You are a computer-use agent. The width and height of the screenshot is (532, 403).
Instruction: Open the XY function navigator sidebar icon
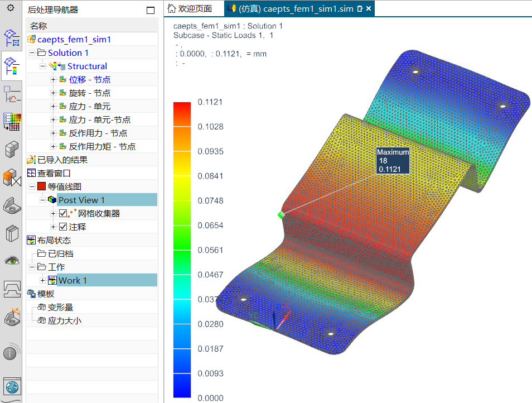tap(12, 94)
